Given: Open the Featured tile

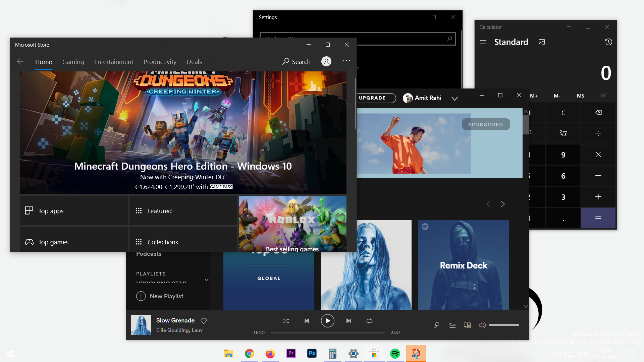Looking at the screenshot, I should 183,210.
